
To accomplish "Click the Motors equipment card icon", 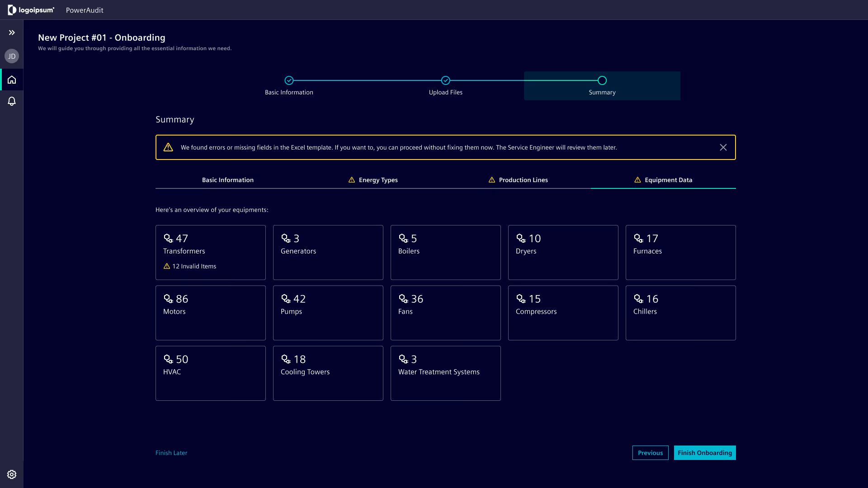I will 168,299.
